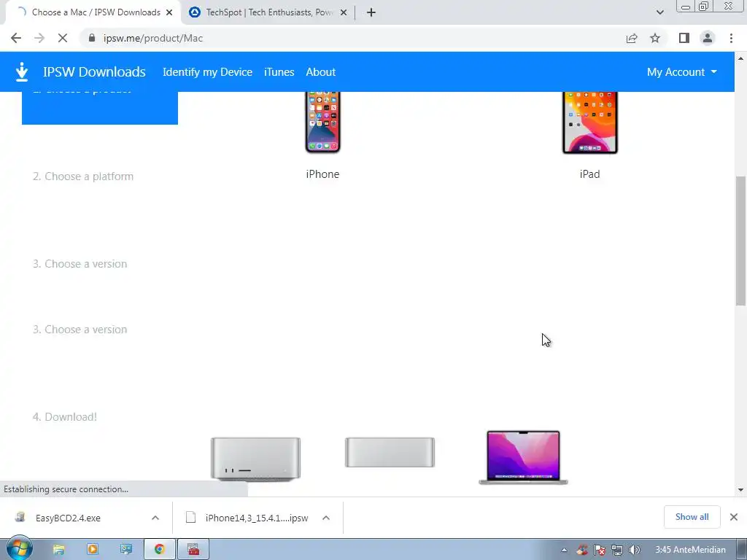
Task: Expand options for EasyBCD2.4.exe download
Action: [x=155, y=518]
